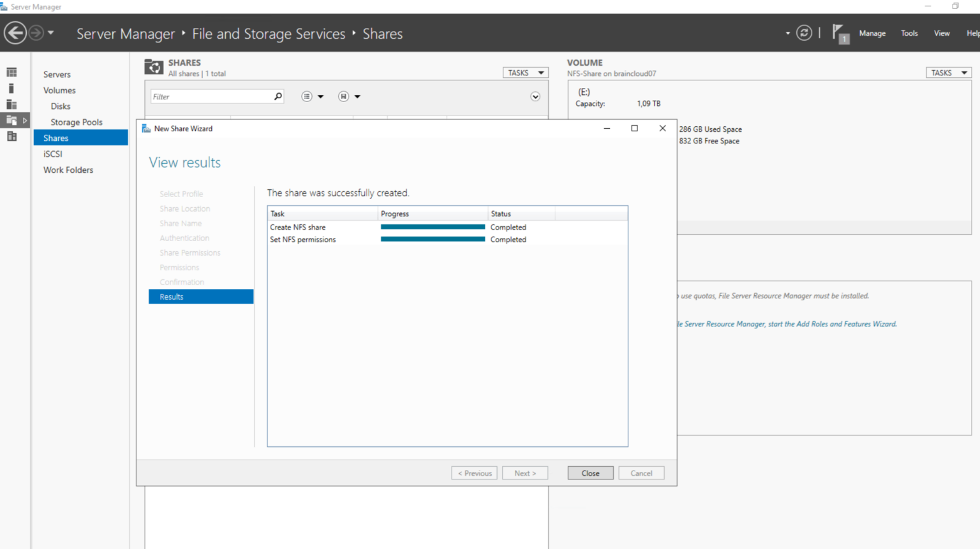Open the Tools menu
Image resolution: width=980 pixels, height=549 pixels.
[909, 33]
